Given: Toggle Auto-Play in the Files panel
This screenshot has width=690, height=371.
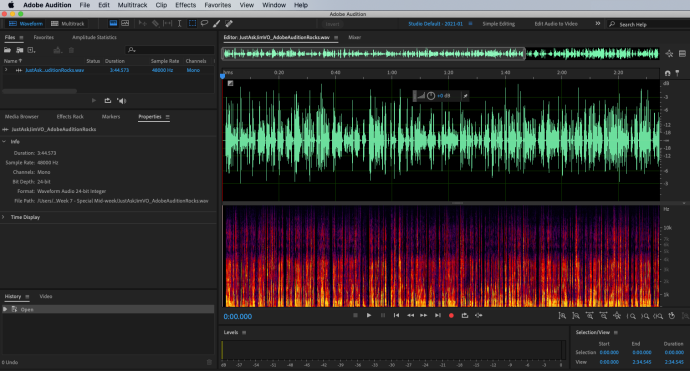Looking at the screenshot, I should pos(121,101).
